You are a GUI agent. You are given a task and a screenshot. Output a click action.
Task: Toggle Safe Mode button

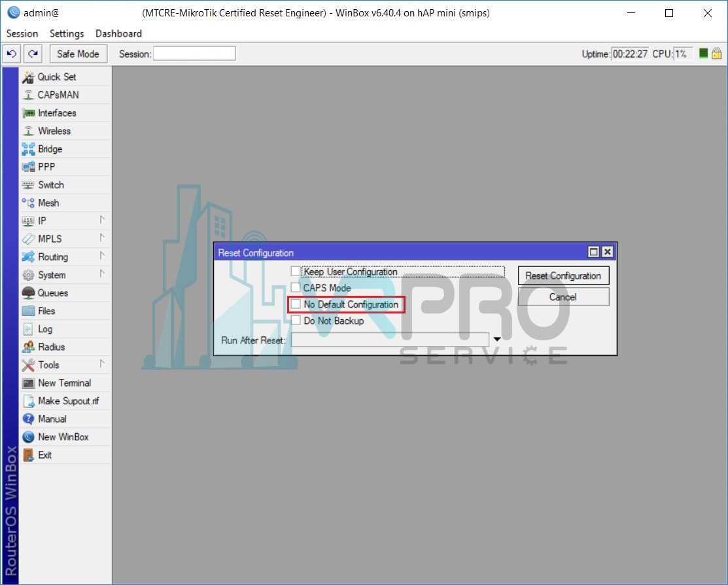point(78,54)
